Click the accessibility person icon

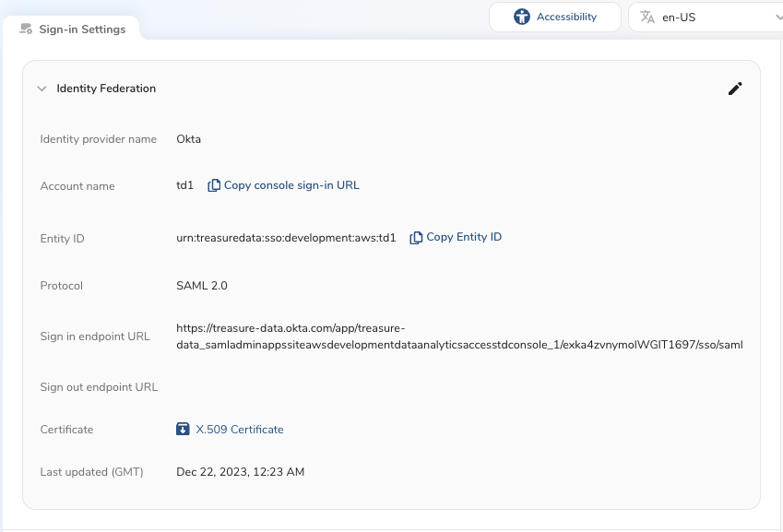pos(523,17)
